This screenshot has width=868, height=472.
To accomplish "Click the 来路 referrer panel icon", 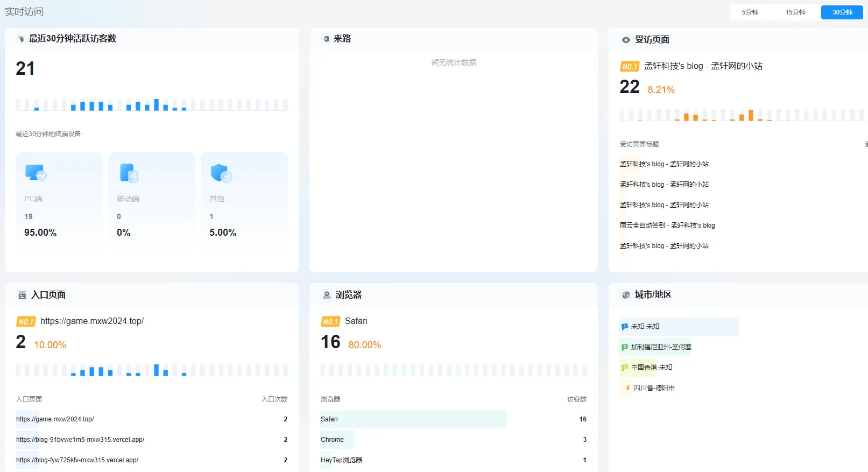I will click(326, 39).
